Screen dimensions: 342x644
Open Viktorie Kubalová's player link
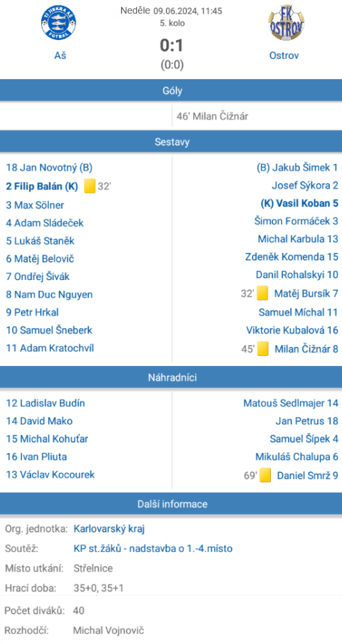coord(293,330)
